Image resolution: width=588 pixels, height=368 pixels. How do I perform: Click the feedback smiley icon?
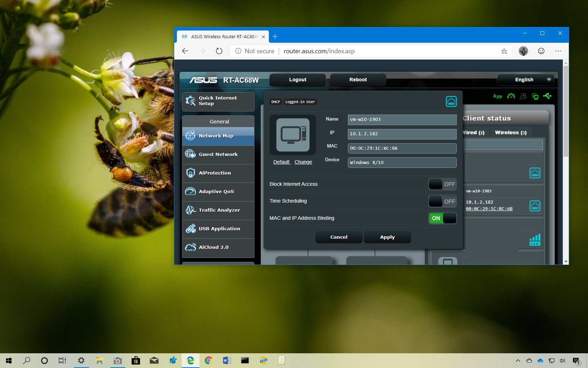tap(541, 51)
